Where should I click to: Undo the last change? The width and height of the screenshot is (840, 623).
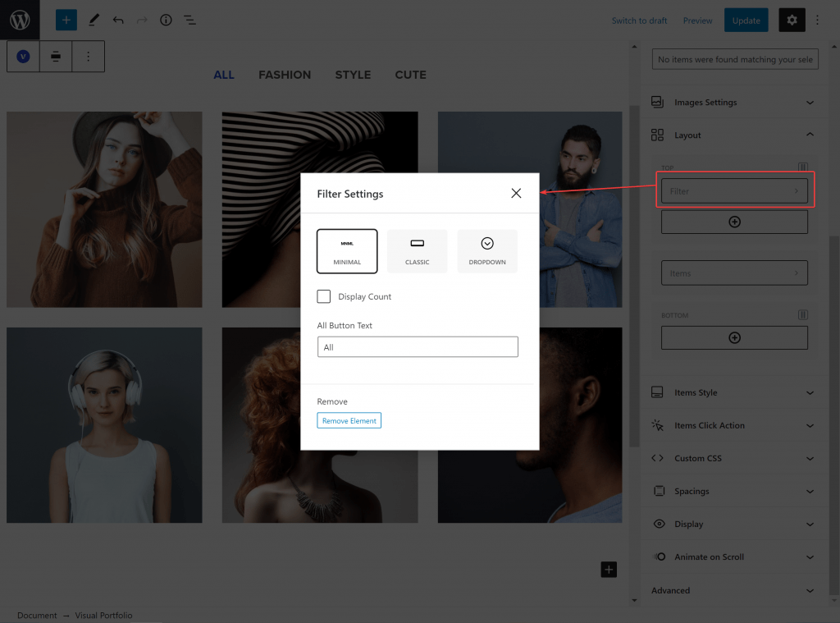(118, 21)
